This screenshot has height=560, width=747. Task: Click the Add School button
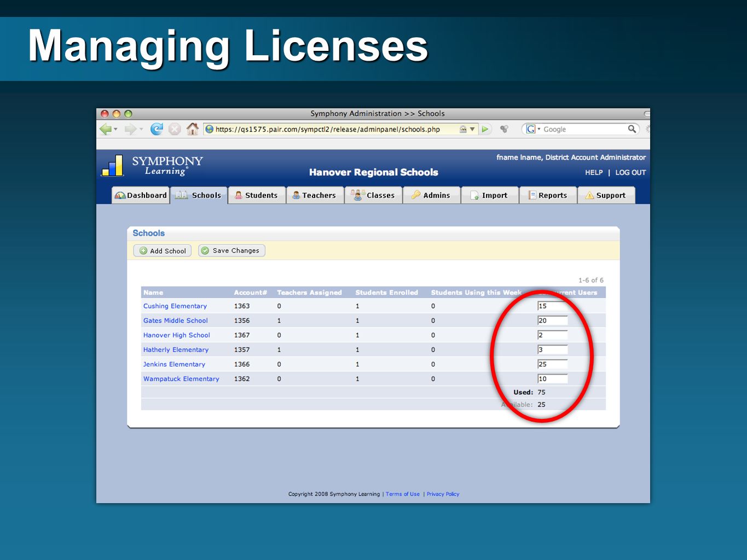point(163,250)
